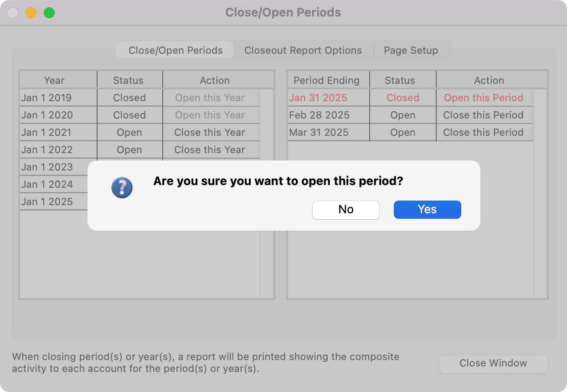Click Open this Period for Jan 31 2025
Image resolution: width=567 pixels, height=392 pixels.
click(x=483, y=98)
